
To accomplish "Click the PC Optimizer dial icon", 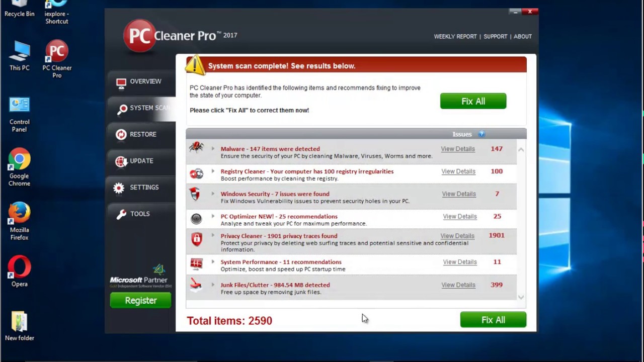I will [196, 218].
